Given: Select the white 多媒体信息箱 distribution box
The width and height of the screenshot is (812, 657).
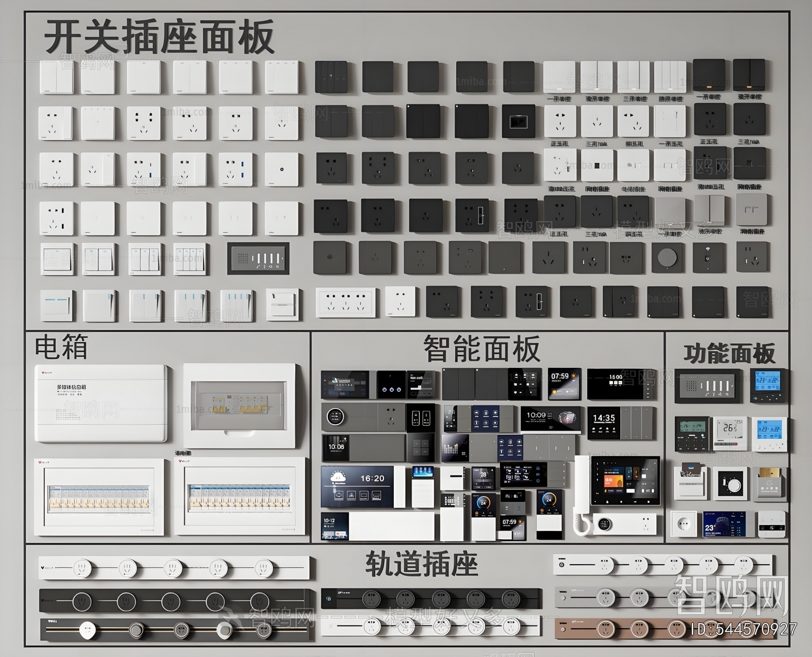Looking at the screenshot, I should (x=100, y=403).
